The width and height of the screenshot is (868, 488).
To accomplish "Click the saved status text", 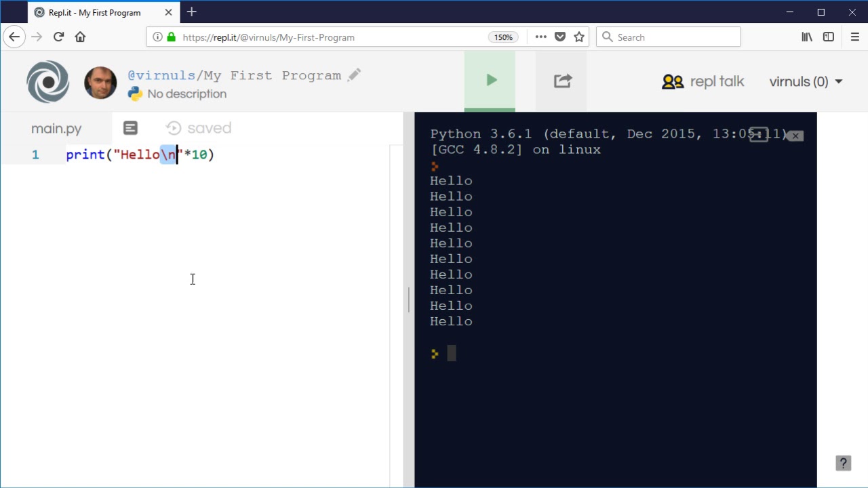I will coord(210,128).
